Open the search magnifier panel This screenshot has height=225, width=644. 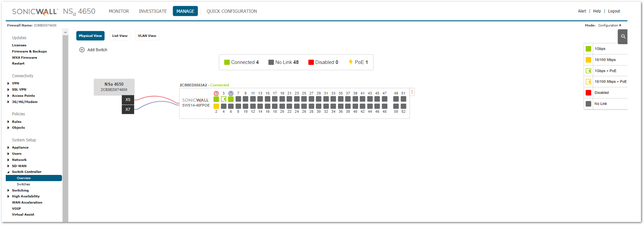[623, 37]
